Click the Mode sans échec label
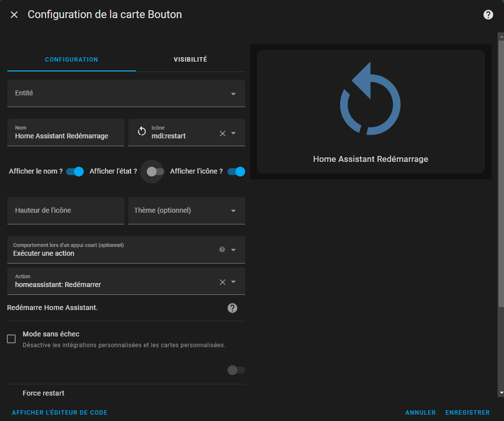The height and width of the screenshot is (421, 504). pos(51,334)
